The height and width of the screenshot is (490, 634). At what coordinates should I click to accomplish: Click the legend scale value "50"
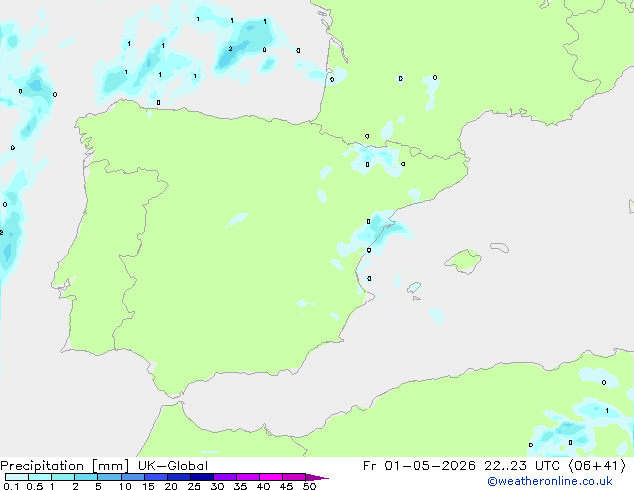coord(309,486)
